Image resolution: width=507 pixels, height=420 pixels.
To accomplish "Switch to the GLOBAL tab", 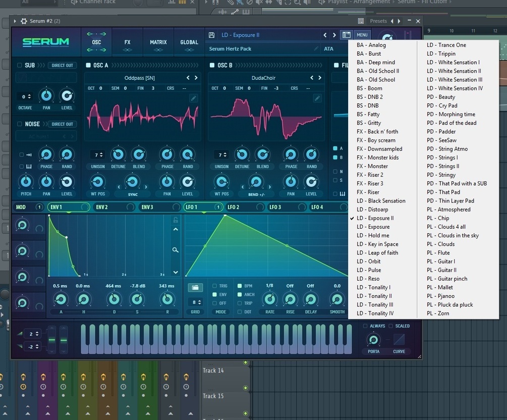I will [189, 42].
